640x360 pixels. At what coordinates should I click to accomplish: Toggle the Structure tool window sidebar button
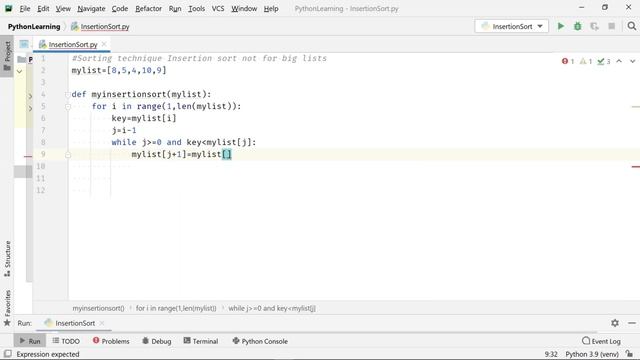pos(7,258)
